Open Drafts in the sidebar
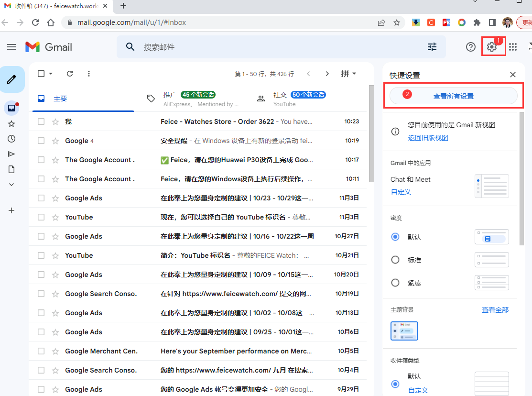The image size is (532, 396). tap(11, 169)
